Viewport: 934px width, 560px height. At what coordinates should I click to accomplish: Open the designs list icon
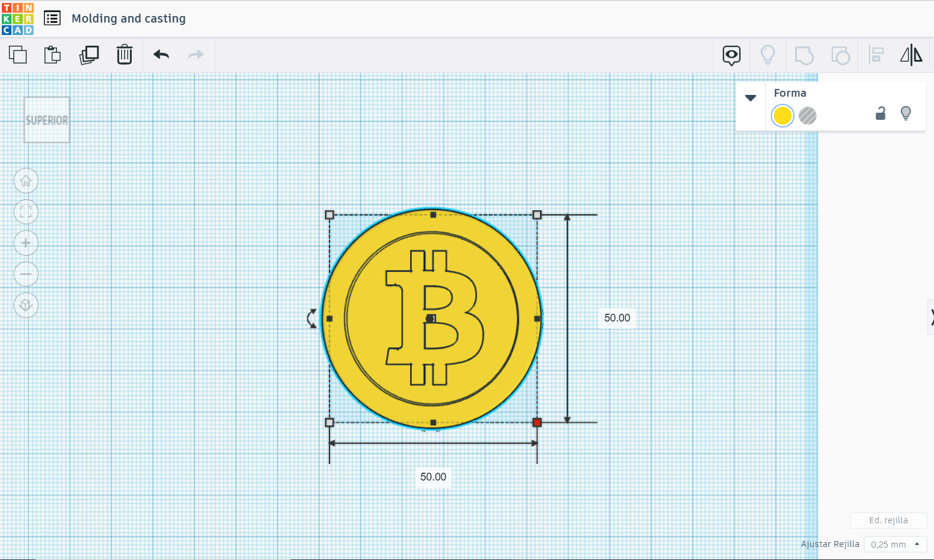pyautogui.click(x=52, y=18)
